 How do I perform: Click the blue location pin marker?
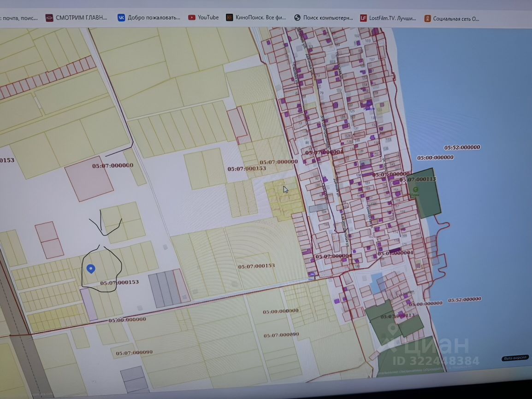91,269
